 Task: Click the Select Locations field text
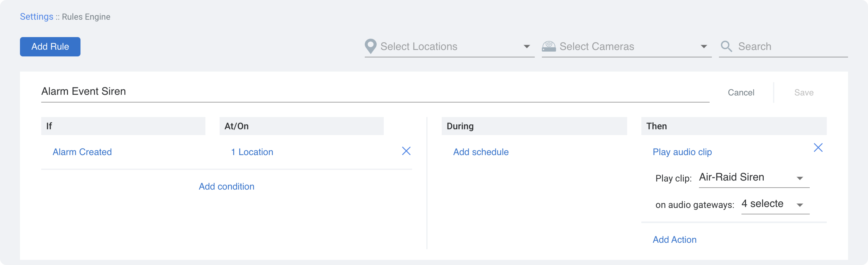point(419,46)
